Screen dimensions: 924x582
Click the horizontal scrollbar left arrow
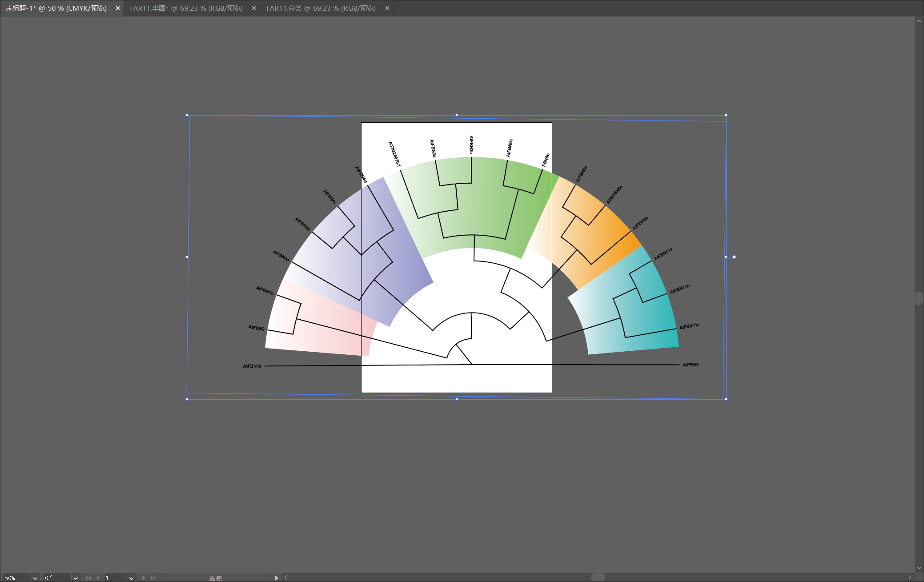click(286, 578)
